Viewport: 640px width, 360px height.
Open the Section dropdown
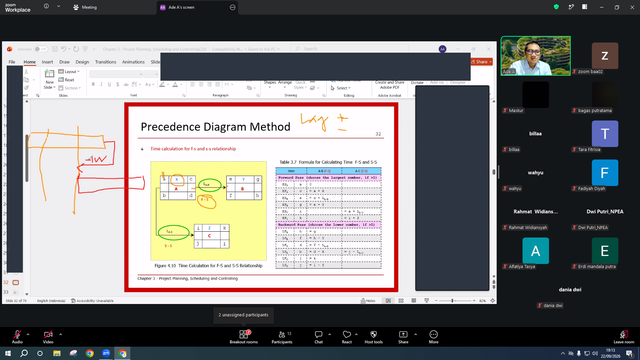pos(70,88)
